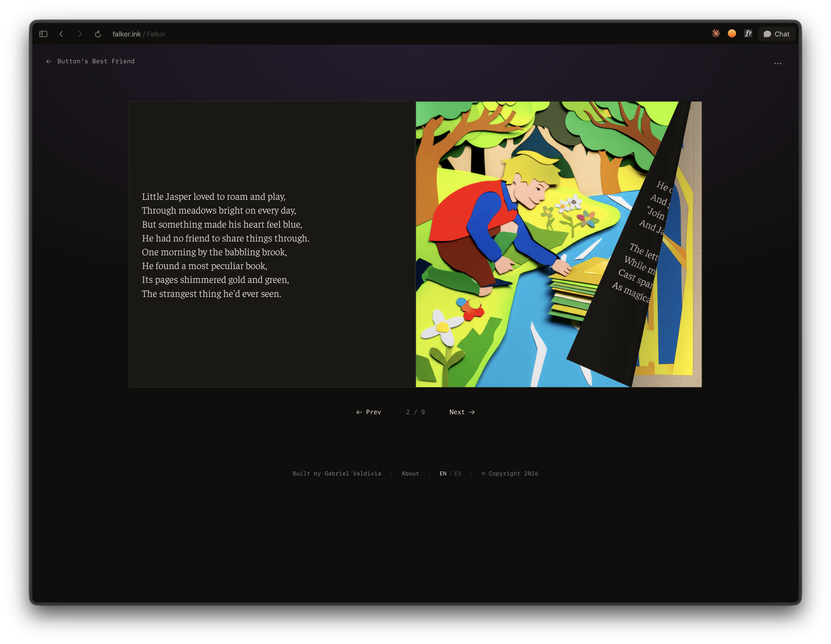Click the browser forward arrow
831x644 pixels.
(80, 34)
